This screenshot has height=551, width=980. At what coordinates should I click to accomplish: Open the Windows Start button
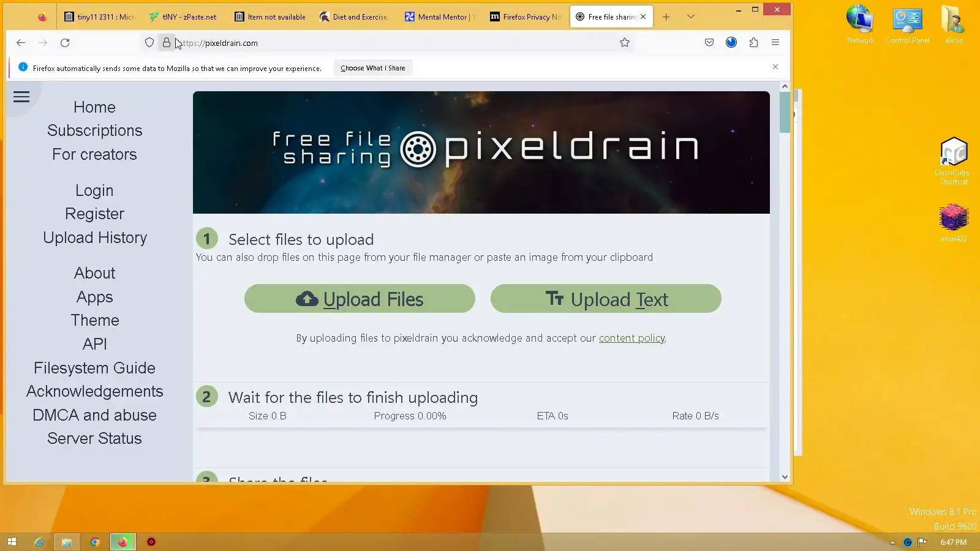click(12, 542)
